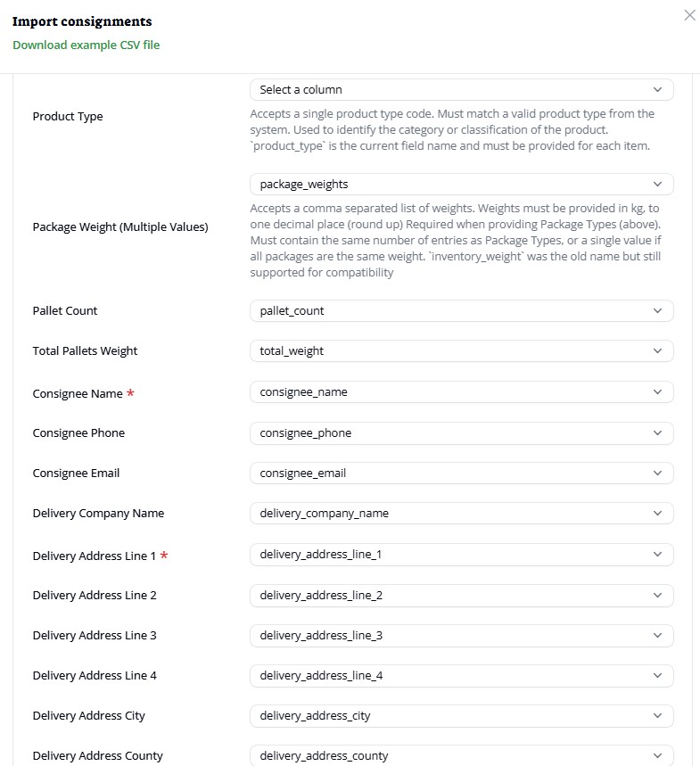Open the delivery_address_line_4 combo box

461,676
